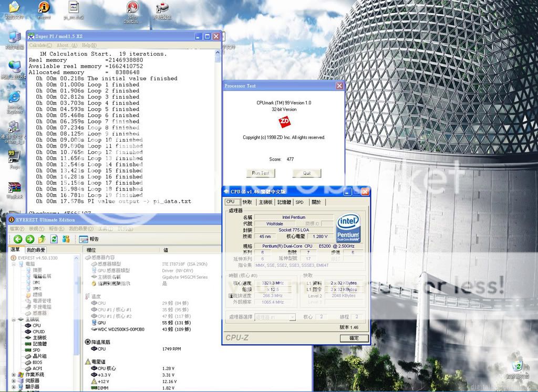538x392 pixels.
Task: Open the network places desktop icon
Action: pyautogui.click(x=14, y=70)
